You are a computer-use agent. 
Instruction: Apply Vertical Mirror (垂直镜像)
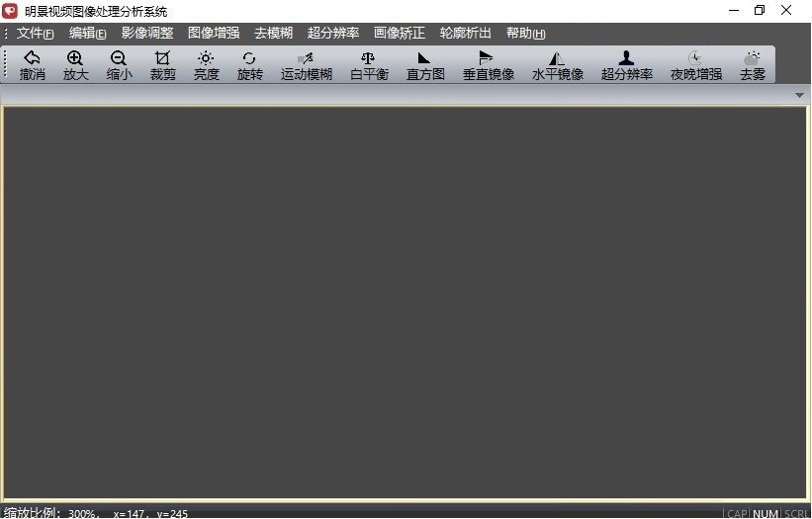pyautogui.click(x=488, y=65)
